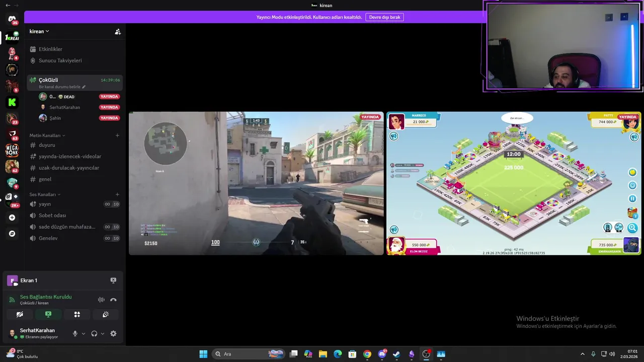Open Direct Messages from the server rail
Screen dimensions: 644x362
point(12,20)
